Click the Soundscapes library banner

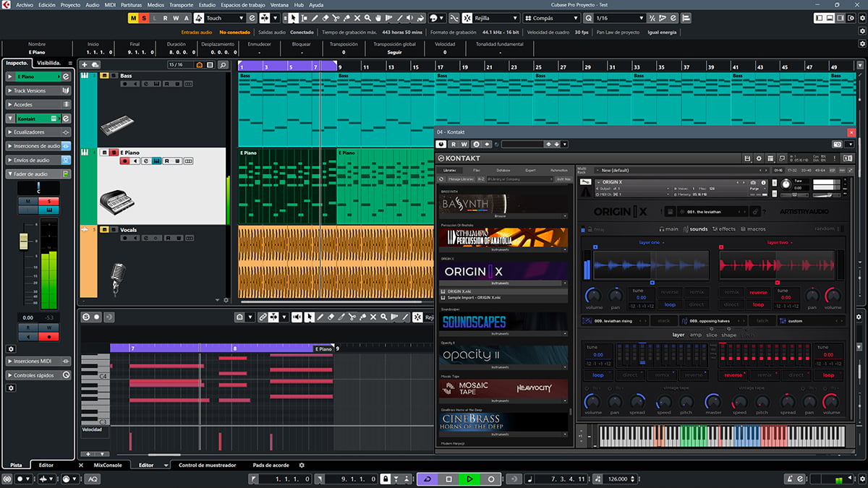pyautogui.click(x=504, y=322)
